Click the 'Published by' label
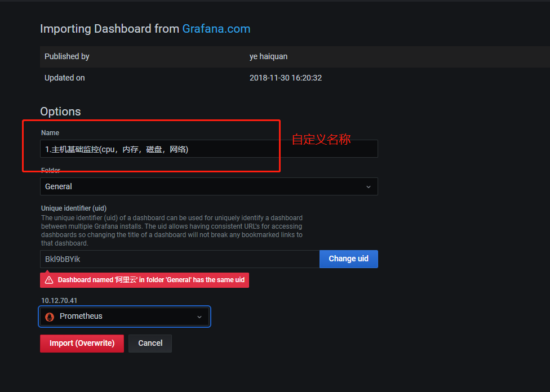The height and width of the screenshot is (392, 550). [66, 56]
